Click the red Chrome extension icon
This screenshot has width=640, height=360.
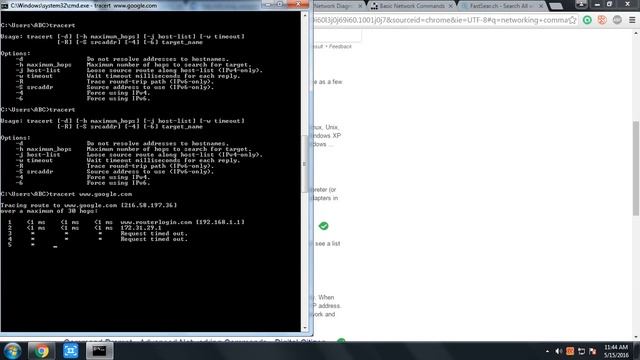602,20
